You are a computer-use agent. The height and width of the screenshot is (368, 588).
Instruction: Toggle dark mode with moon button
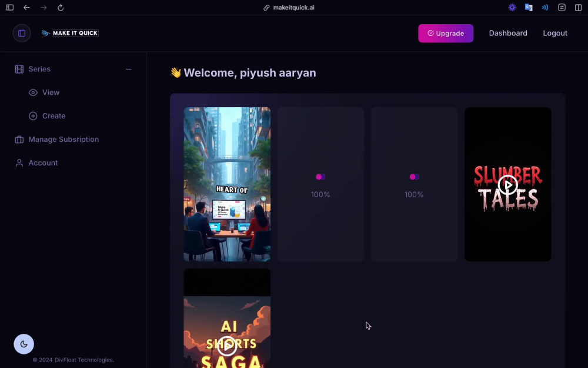point(24,344)
